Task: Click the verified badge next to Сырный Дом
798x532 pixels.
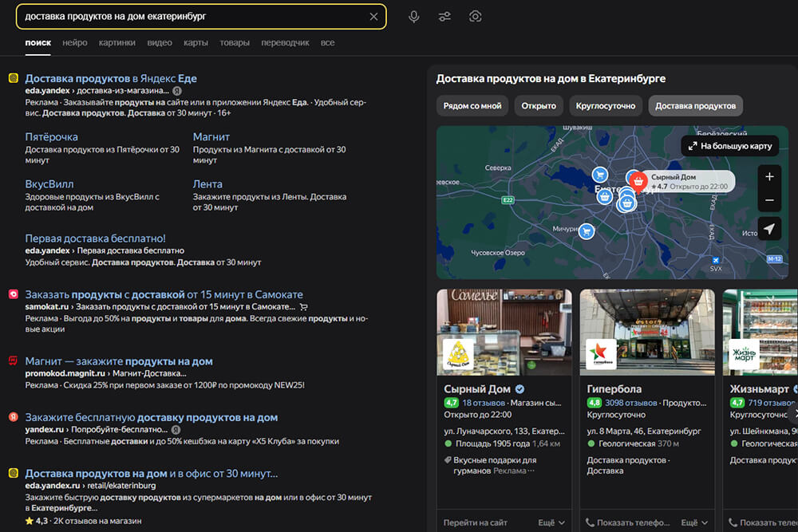Action: [x=519, y=389]
